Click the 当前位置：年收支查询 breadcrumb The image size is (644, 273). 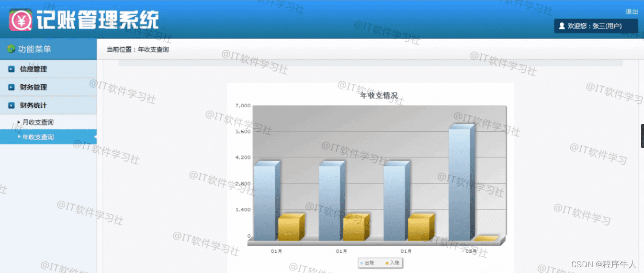click(x=137, y=49)
